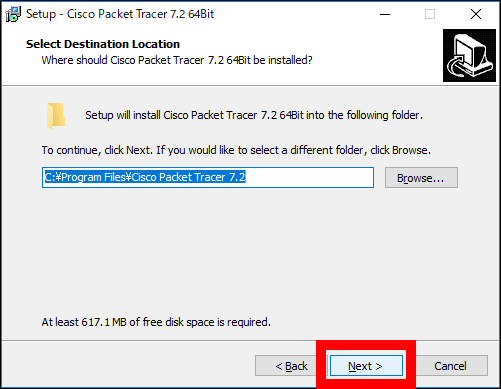Continue installation with the Next button
Viewport: 501px width, 389px height.
click(366, 366)
